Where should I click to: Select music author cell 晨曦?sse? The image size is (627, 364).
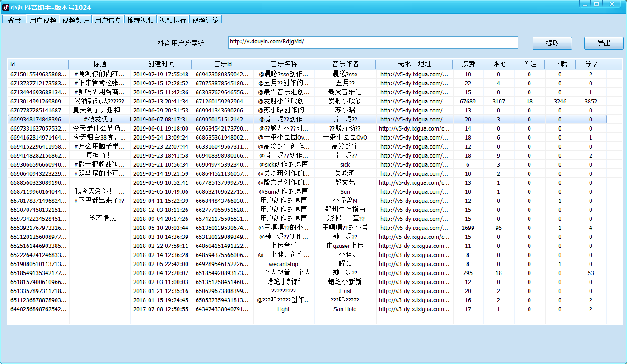point(346,74)
